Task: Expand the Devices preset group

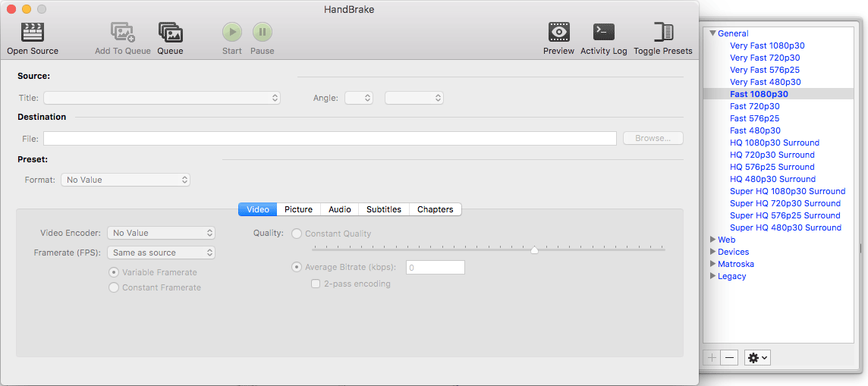Action: coord(712,252)
